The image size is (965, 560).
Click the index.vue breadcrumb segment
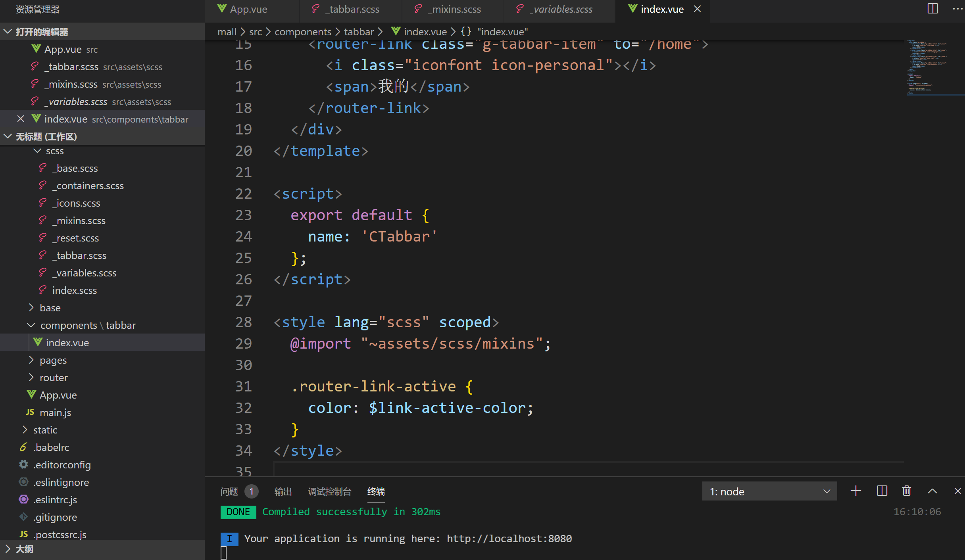tap(419, 32)
